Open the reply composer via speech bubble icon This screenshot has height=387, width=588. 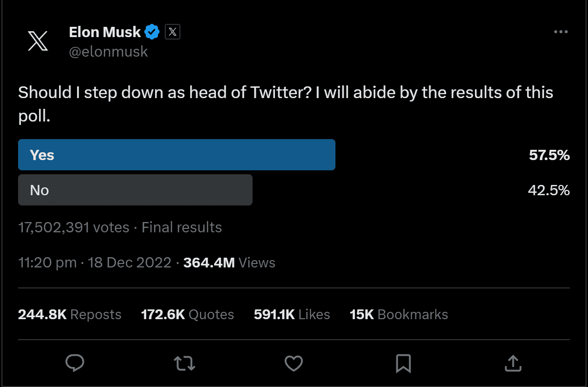click(x=75, y=363)
